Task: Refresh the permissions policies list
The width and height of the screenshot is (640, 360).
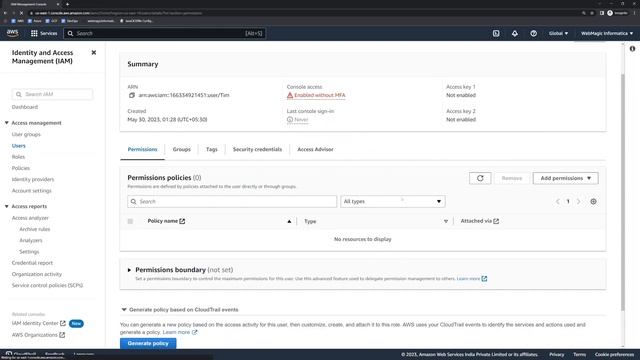Action: (480, 178)
